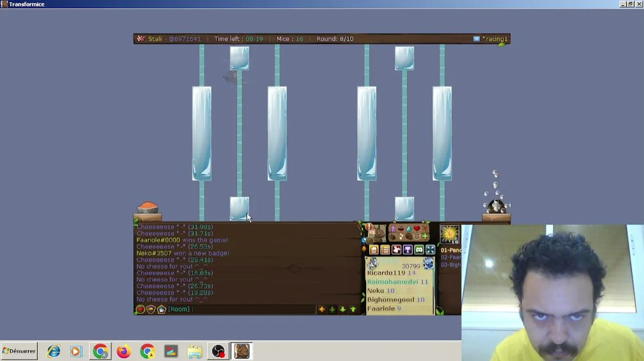This screenshot has width=644, height=361.
Task: Open Firefox from the taskbar
Action: [123, 351]
